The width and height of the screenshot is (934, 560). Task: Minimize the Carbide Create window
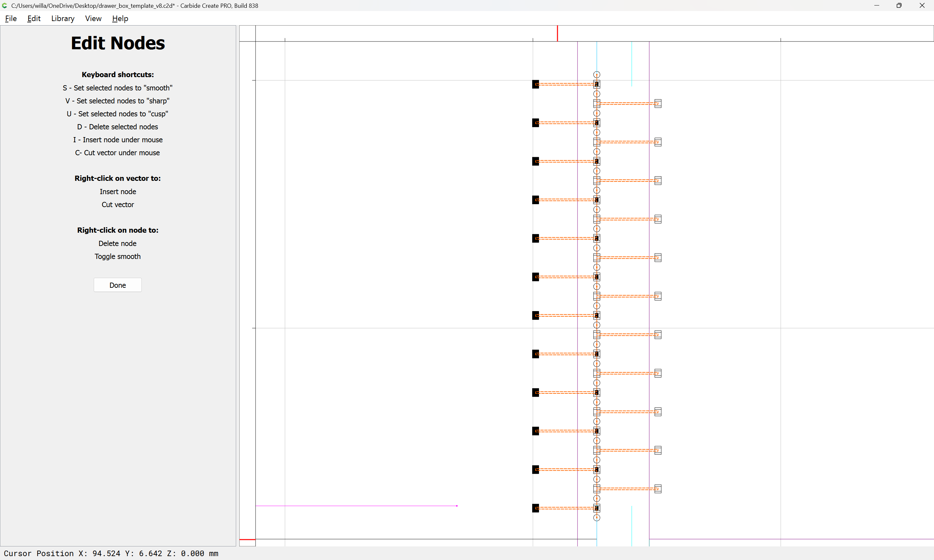pyautogui.click(x=877, y=6)
